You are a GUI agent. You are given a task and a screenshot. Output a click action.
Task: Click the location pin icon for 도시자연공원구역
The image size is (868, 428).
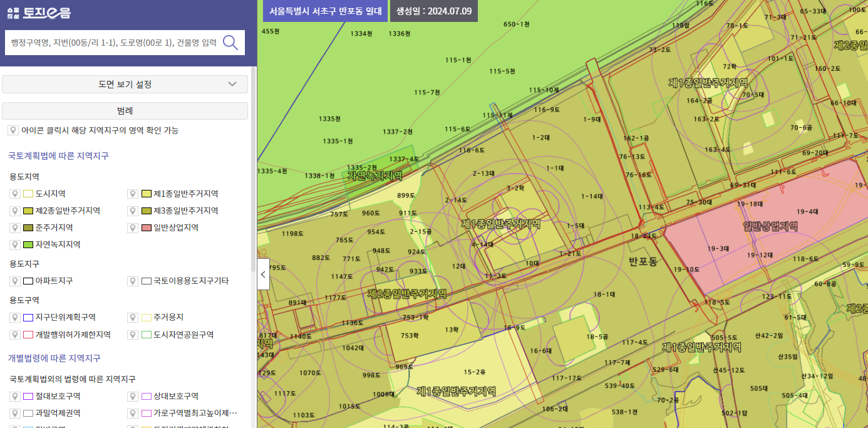click(x=132, y=335)
